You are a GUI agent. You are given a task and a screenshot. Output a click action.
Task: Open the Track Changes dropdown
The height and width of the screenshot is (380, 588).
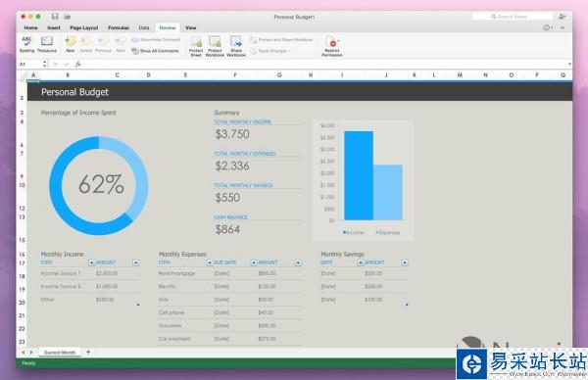pyautogui.click(x=270, y=51)
